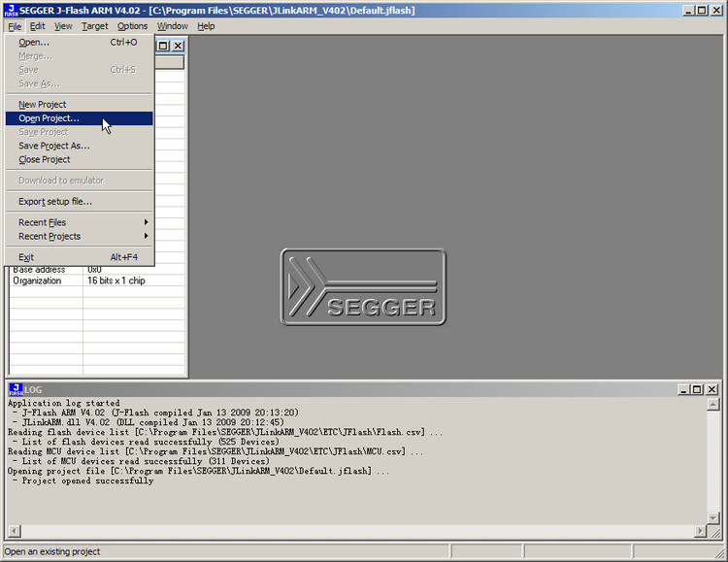Open the Target menu
This screenshot has width=728, height=562.
(x=95, y=26)
